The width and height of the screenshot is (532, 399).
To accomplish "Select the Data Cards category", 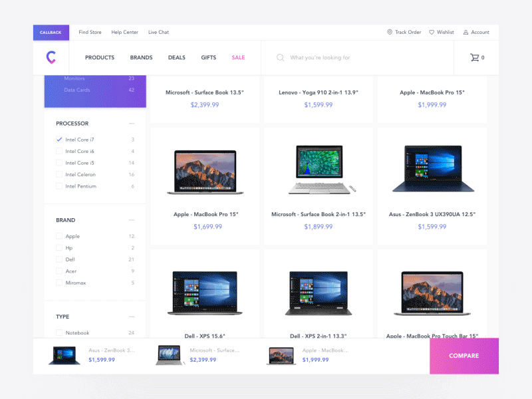I will 78,90.
